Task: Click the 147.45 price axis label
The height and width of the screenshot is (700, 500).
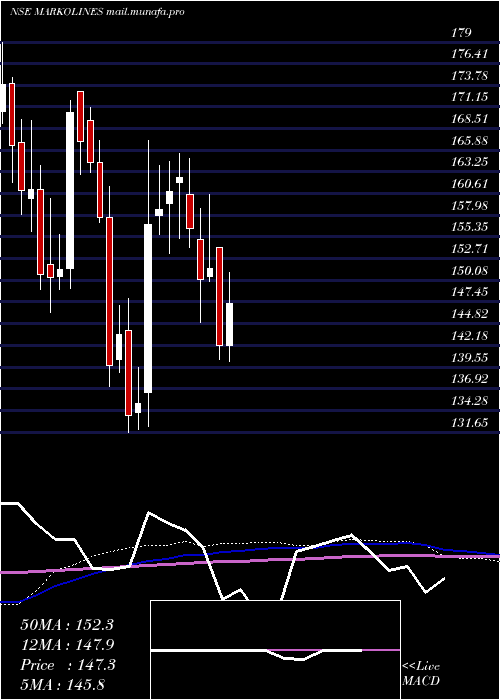Action: pyautogui.click(x=469, y=292)
